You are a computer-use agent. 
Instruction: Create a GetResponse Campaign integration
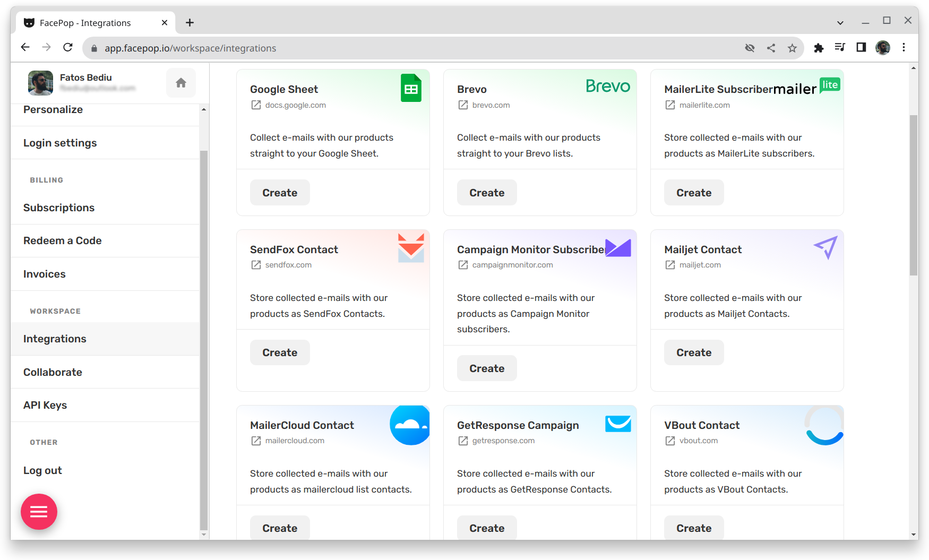[487, 528]
